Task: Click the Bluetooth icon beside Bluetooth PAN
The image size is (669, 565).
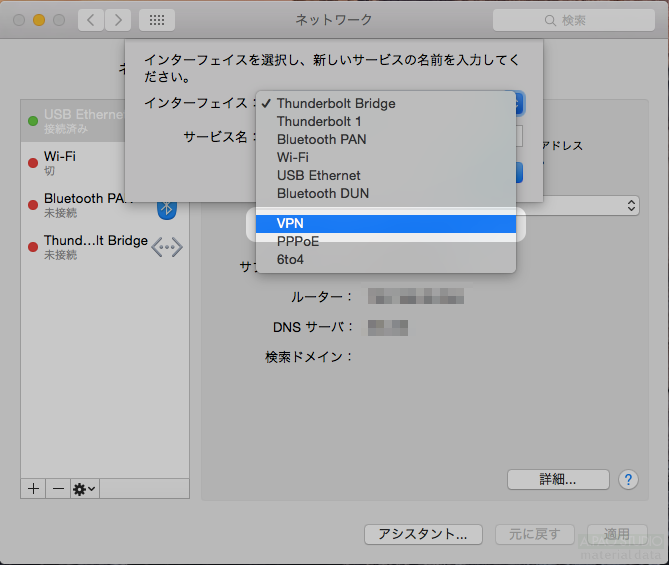Action: point(167,208)
